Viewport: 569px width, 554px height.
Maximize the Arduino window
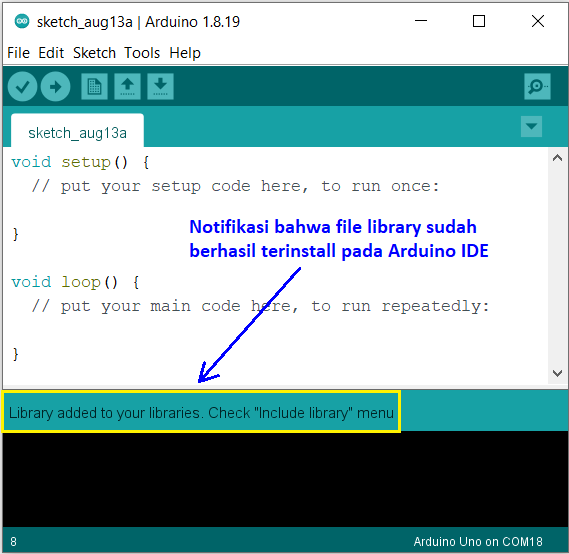tap(479, 21)
